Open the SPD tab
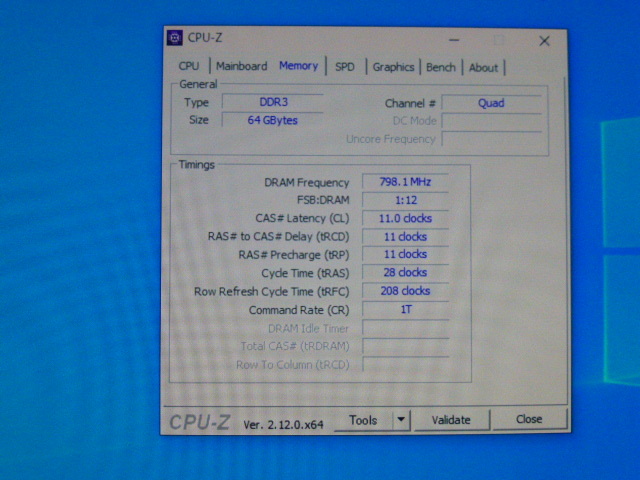 coord(345,67)
